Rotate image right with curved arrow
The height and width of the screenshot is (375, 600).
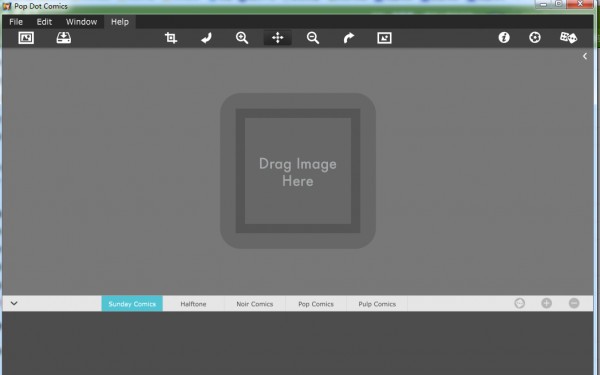[x=349, y=38]
